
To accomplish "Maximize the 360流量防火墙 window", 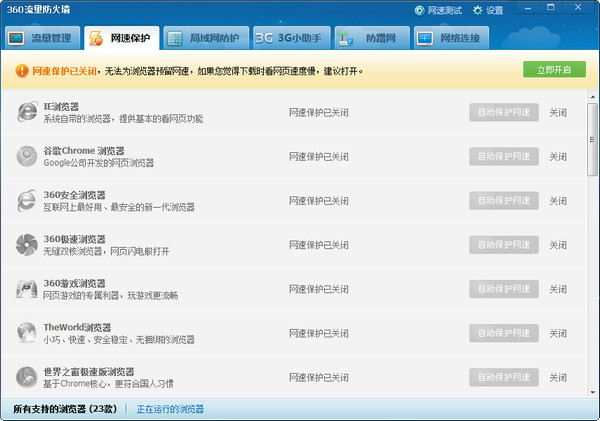I will click(x=551, y=7).
